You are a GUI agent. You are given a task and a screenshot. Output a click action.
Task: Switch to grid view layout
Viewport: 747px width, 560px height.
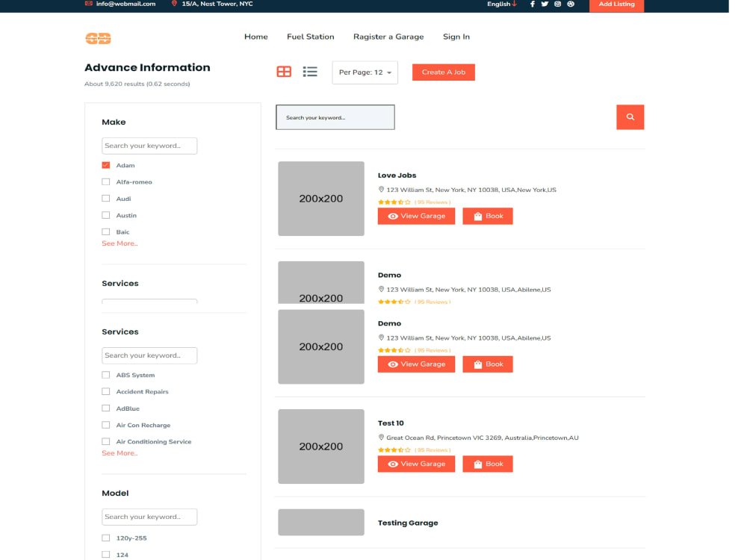(284, 72)
